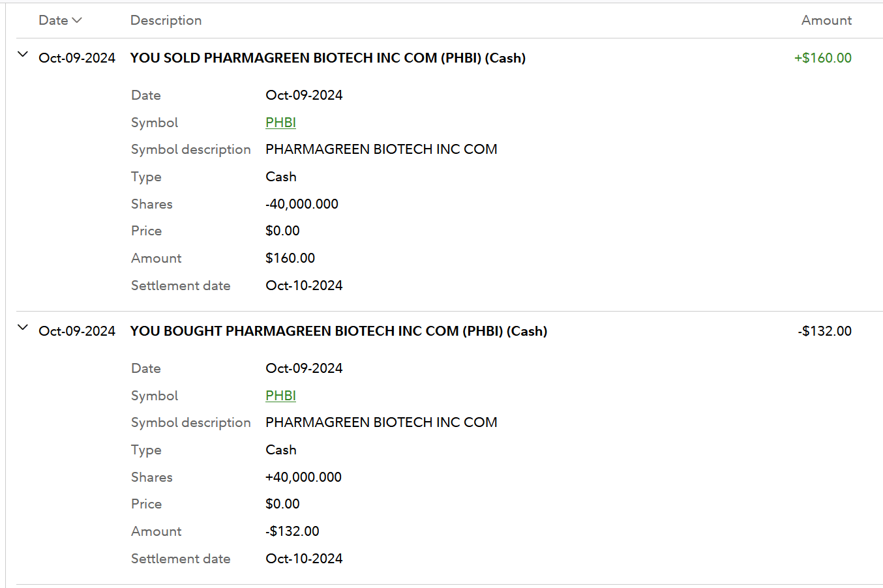
Task: Sort transactions by the Date column arrow
Action: point(77,20)
